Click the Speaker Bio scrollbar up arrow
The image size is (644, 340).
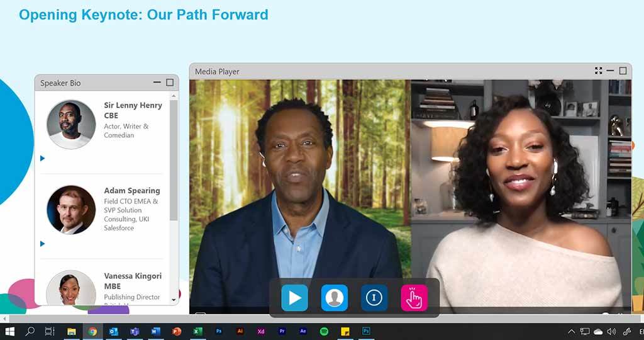click(174, 96)
